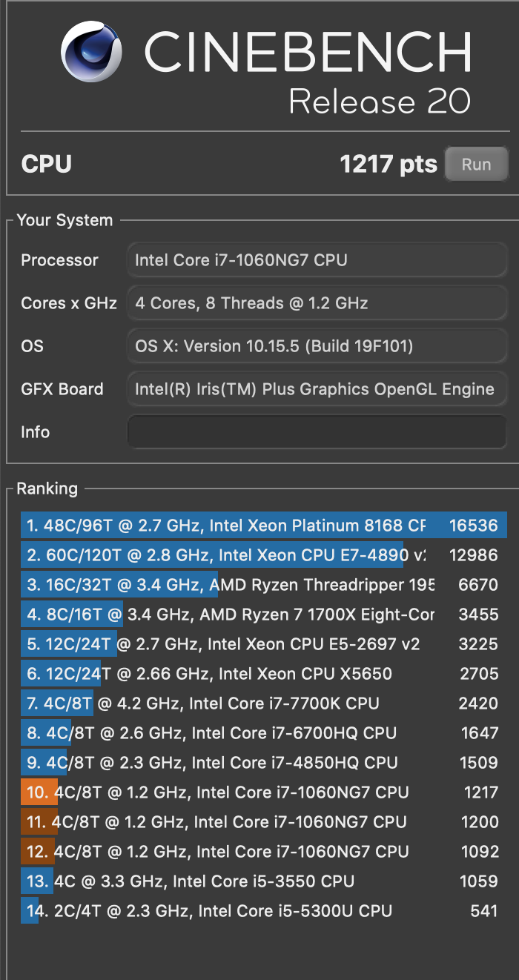
Task: Select the AMD Ryzen Threadripper ranking row
Action: pyautogui.click(x=259, y=584)
